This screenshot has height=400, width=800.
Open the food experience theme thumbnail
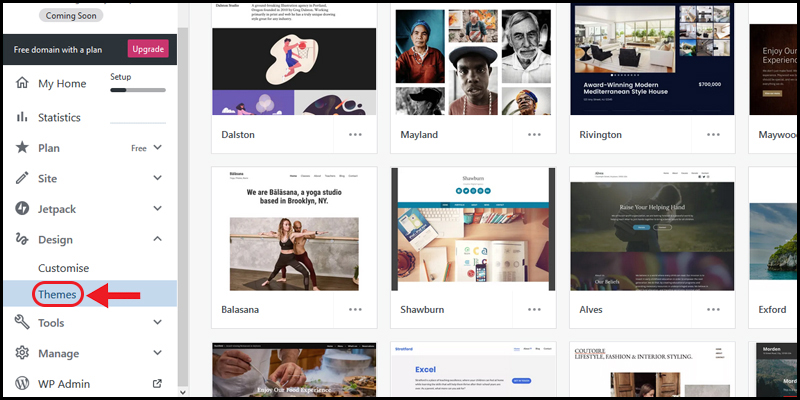coord(294,370)
